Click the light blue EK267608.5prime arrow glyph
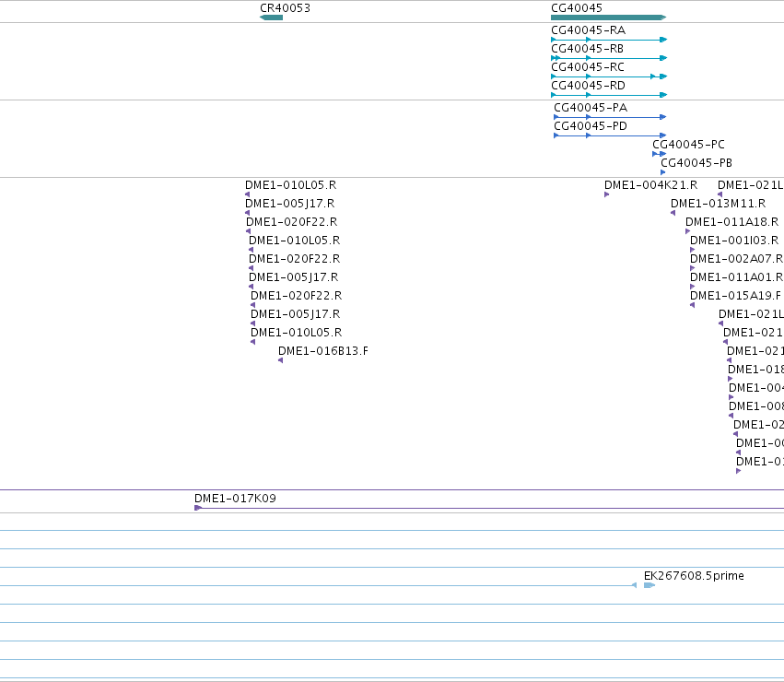Viewport: 784px width, 682px height. coord(649,585)
